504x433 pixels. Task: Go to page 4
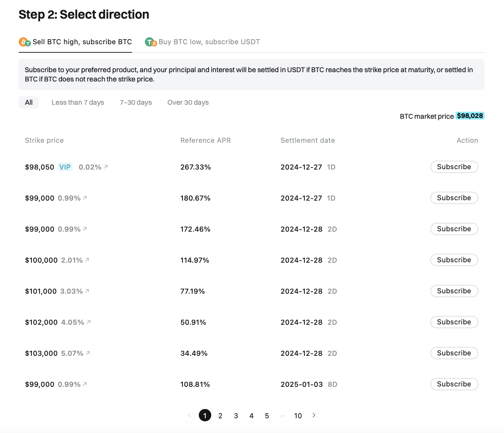click(251, 416)
